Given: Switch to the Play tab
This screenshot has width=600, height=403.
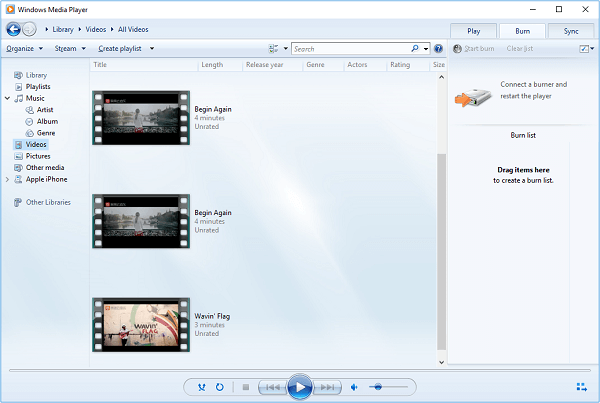Looking at the screenshot, I should (473, 31).
